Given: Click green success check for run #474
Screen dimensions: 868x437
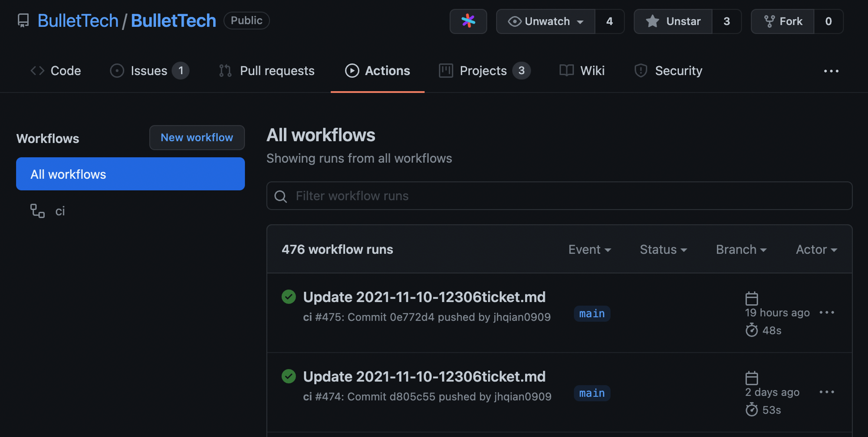Looking at the screenshot, I should [x=289, y=376].
